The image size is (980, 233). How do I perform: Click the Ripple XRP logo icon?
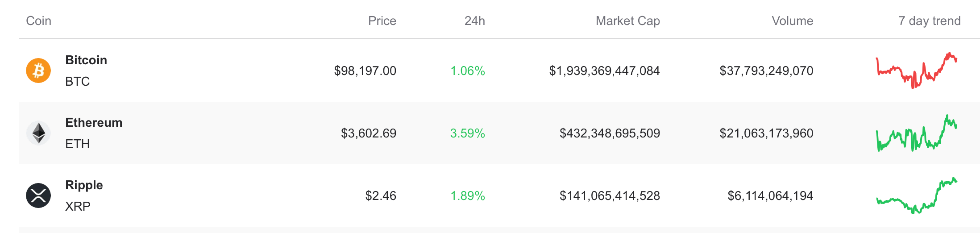click(x=38, y=196)
